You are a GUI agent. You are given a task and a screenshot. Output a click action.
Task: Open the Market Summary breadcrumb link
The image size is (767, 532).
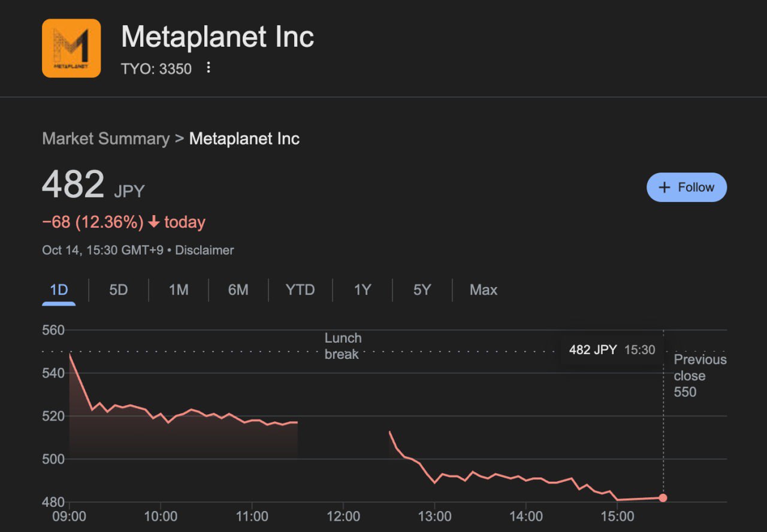click(x=106, y=139)
